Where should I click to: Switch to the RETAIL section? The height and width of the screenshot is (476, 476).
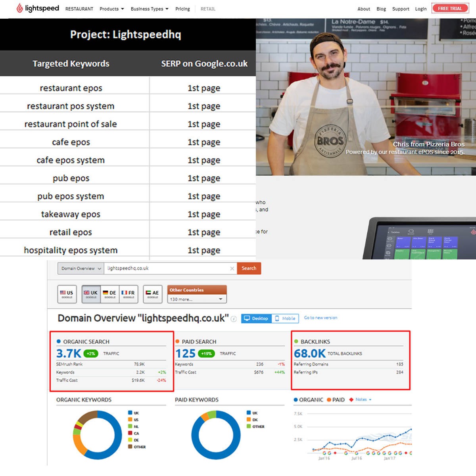click(x=208, y=9)
